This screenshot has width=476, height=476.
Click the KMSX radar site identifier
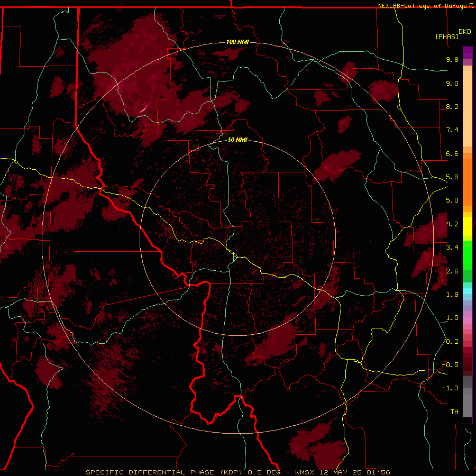[x=306, y=472]
